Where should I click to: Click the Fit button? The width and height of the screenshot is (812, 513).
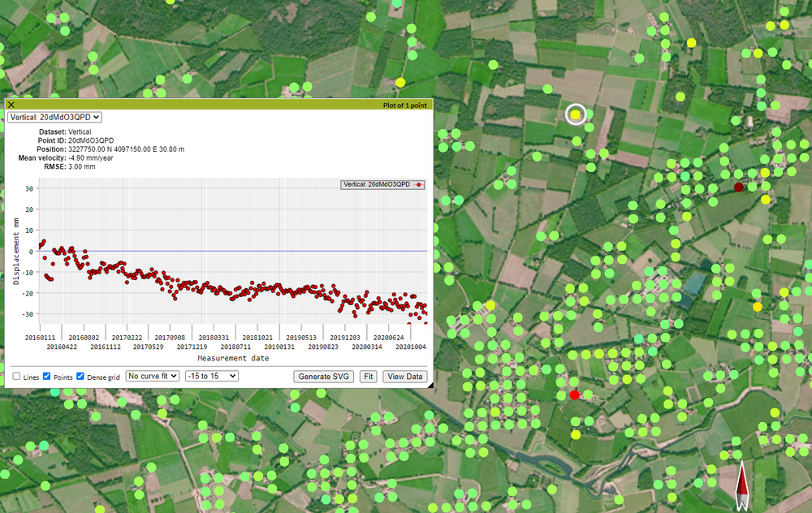pos(368,377)
